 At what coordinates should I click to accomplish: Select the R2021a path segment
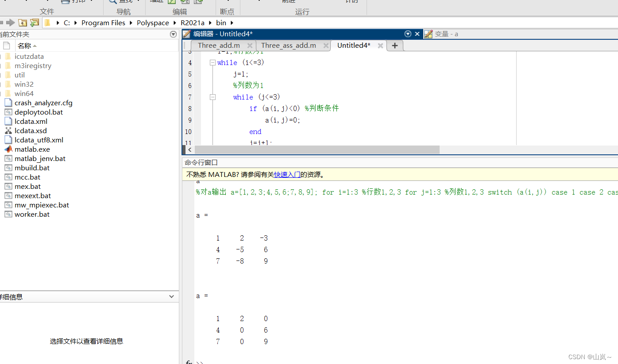click(193, 23)
